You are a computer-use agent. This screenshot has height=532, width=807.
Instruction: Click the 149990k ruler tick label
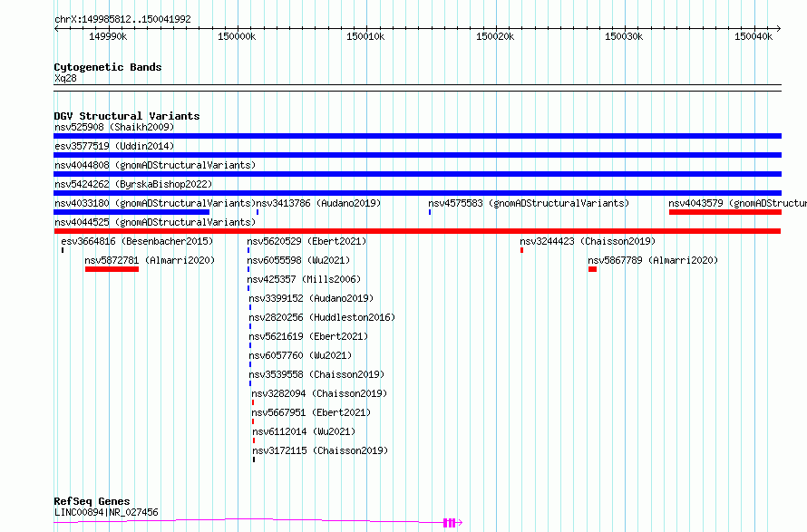point(108,36)
